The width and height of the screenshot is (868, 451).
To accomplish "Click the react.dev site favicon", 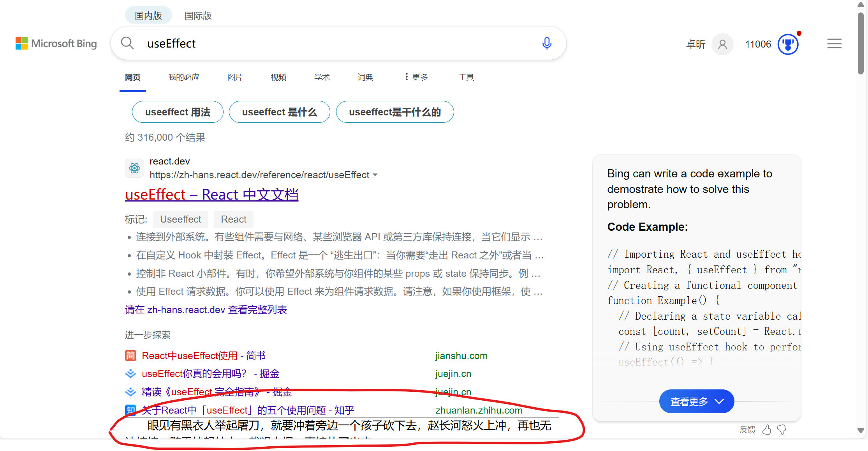I will click(x=135, y=168).
